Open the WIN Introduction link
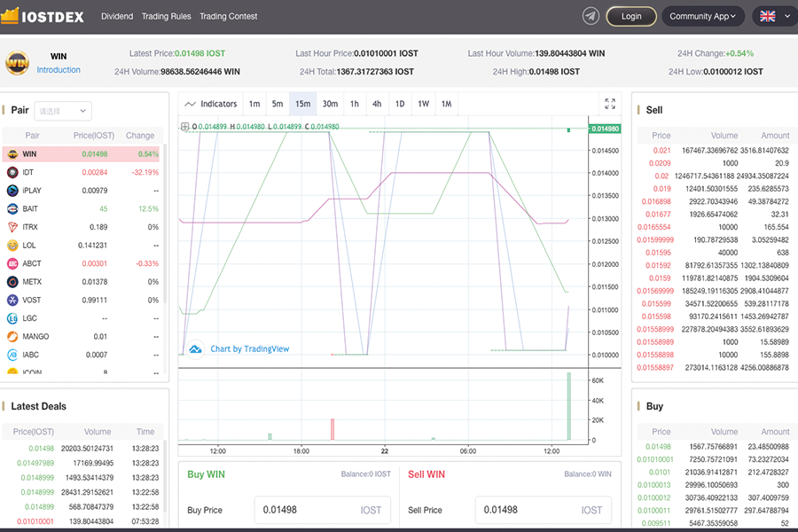798x532 pixels. pos(59,70)
